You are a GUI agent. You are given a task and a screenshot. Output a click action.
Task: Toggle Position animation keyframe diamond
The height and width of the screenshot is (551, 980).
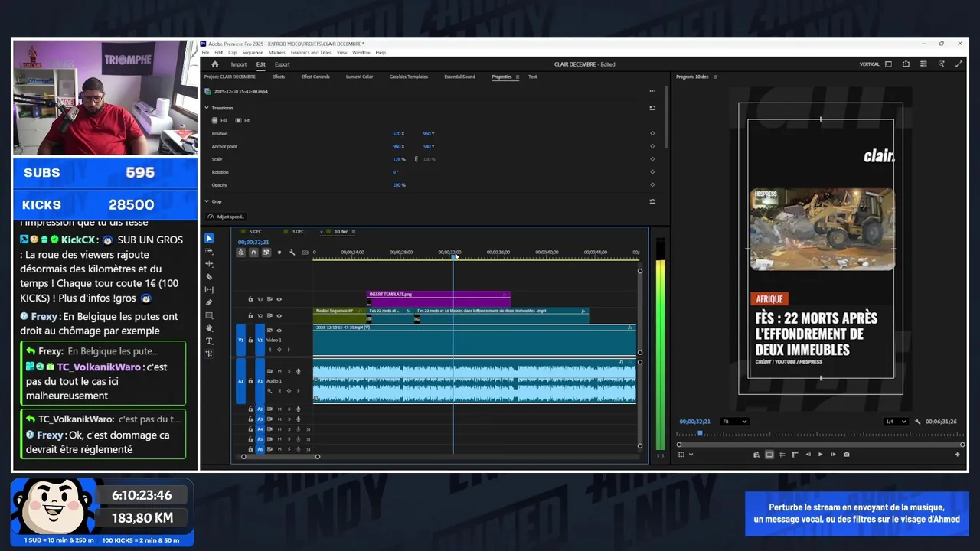click(x=652, y=134)
